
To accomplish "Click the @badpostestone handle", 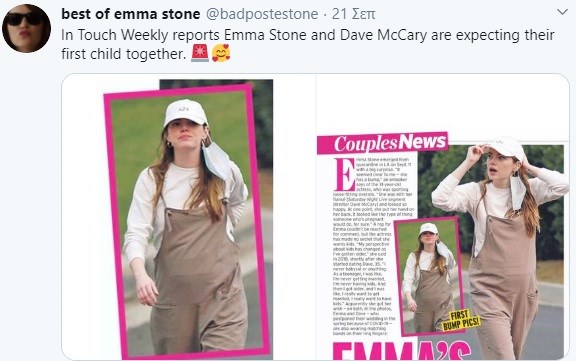I will click(x=262, y=14).
